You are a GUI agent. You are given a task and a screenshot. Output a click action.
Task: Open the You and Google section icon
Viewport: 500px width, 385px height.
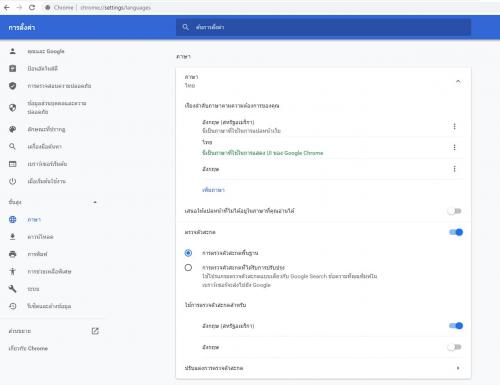[x=13, y=51]
